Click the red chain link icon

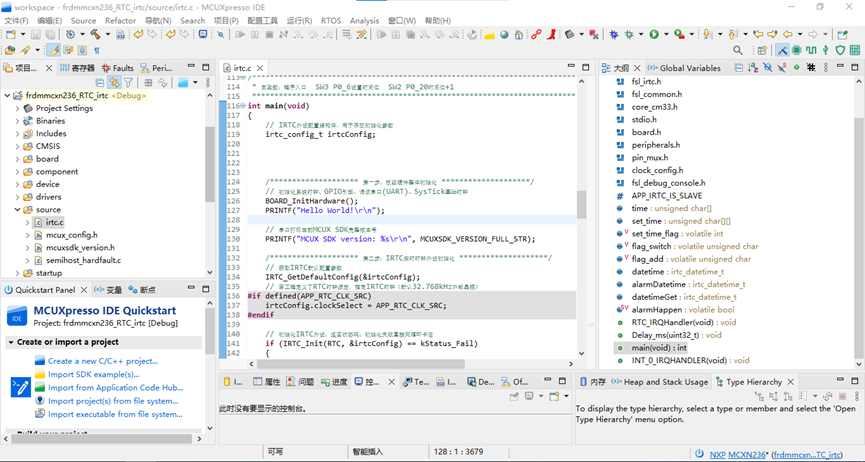pos(536,34)
